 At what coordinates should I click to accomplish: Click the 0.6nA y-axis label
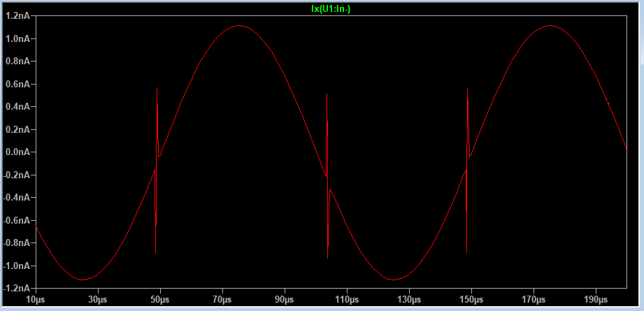pyautogui.click(x=17, y=84)
